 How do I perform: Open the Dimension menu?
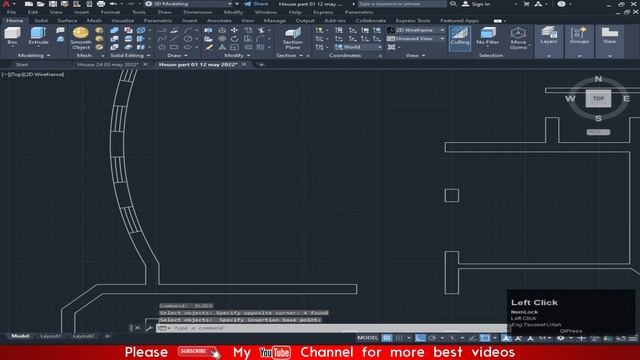198,12
